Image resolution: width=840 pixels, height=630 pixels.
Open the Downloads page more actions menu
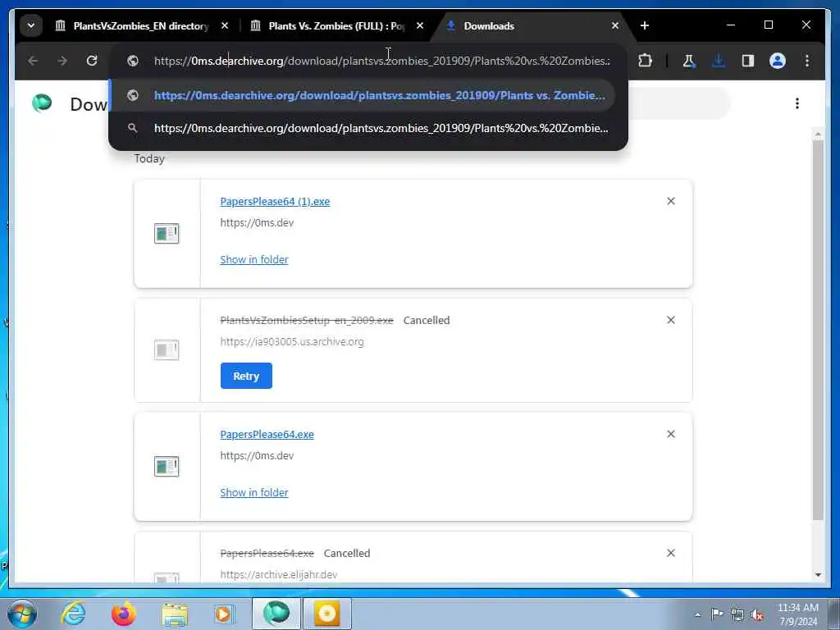point(797,103)
